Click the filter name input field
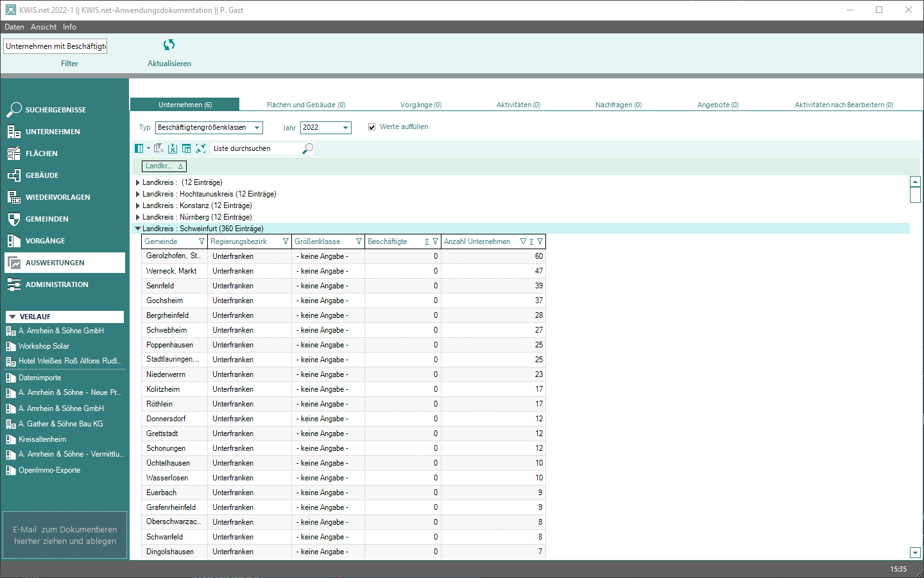This screenshot has height=578, width=924. click(x=55, y=46)
